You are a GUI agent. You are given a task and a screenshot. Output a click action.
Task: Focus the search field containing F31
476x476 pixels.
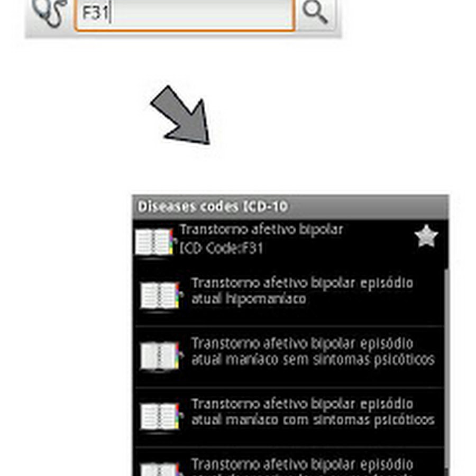pos(185,14)
